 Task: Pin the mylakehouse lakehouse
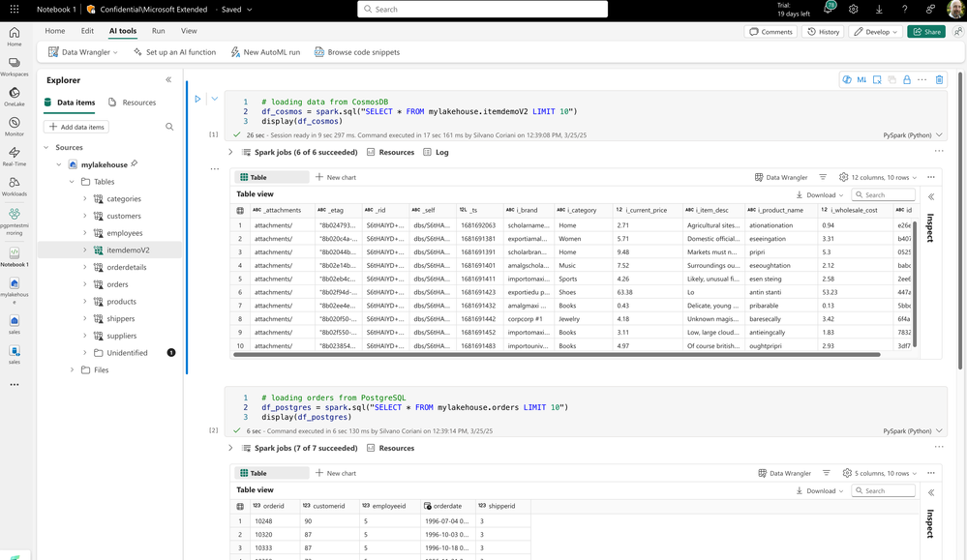point(135,163)
